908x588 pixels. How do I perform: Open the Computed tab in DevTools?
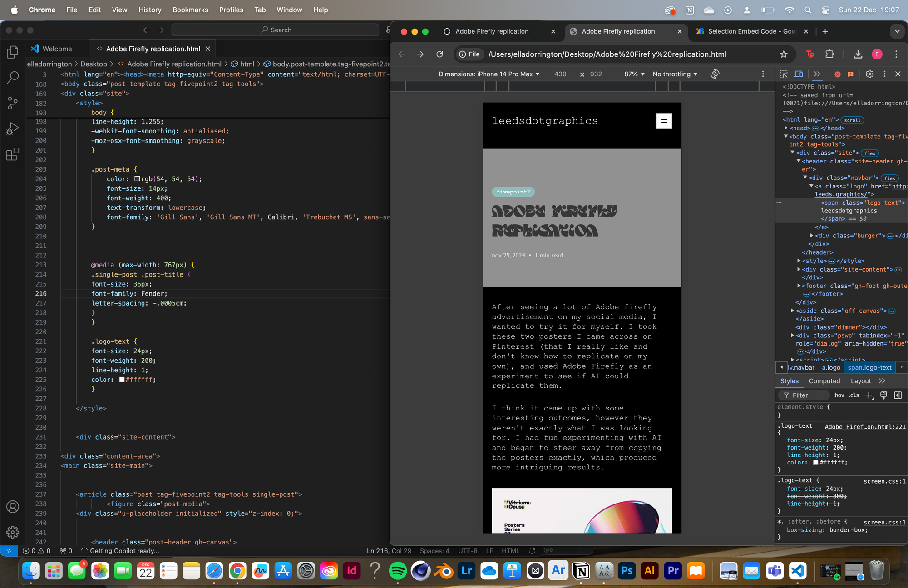[824, 381]
